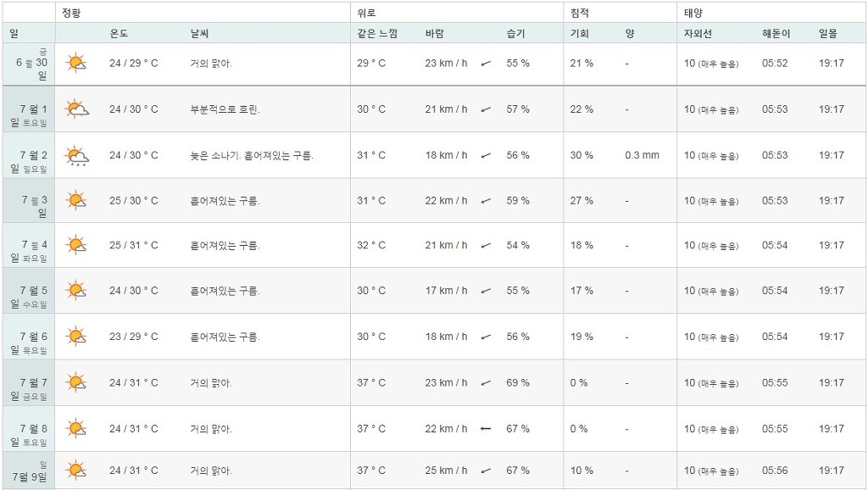Screen dimensions: 868x490
Task: Click the 0.3 mm precipitation amount
Action: (x=642, y=155)
